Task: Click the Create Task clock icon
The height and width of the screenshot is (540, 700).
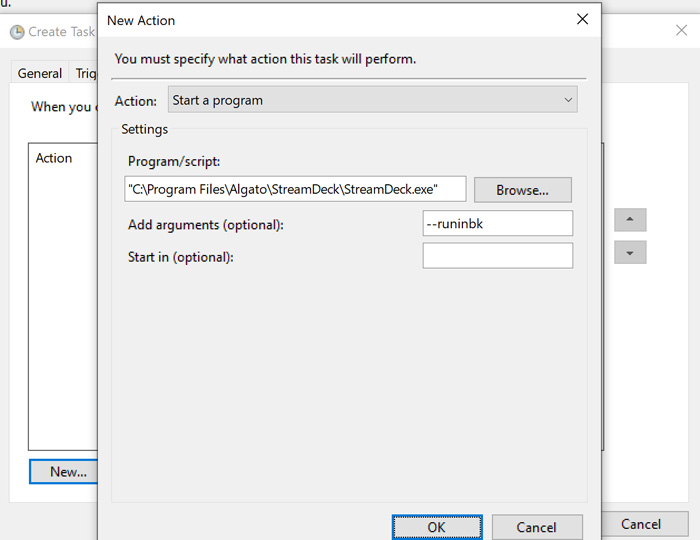Action: coord(17,32)
